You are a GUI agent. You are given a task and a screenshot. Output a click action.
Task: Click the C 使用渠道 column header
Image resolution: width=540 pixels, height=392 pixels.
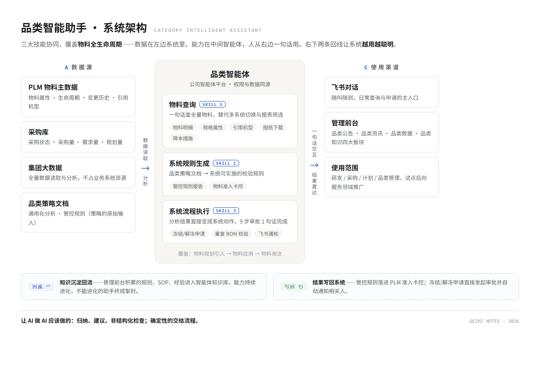point(381,67)
